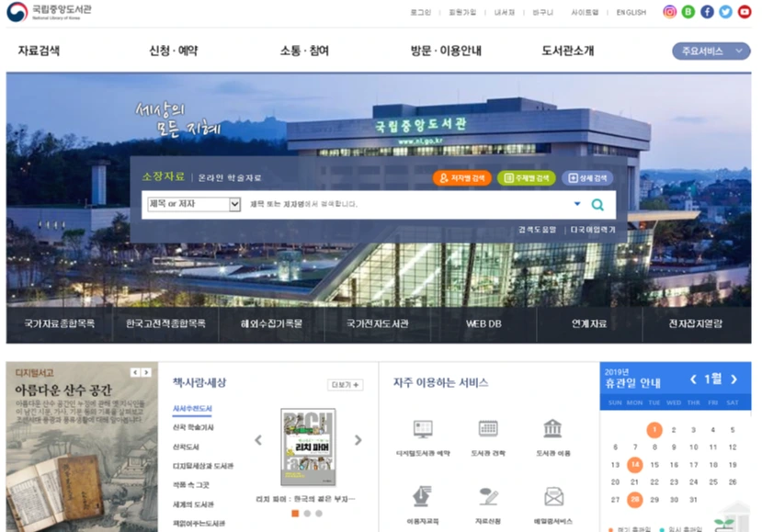Open the 소통·참여 main menu
This screenshot has height=532, width=762.
[304, 51]
